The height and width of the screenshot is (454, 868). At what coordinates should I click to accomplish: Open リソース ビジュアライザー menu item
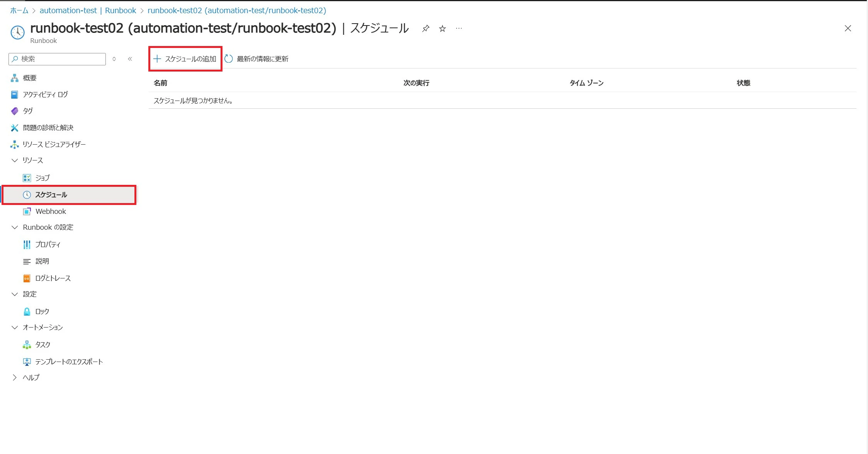point(54,144)
